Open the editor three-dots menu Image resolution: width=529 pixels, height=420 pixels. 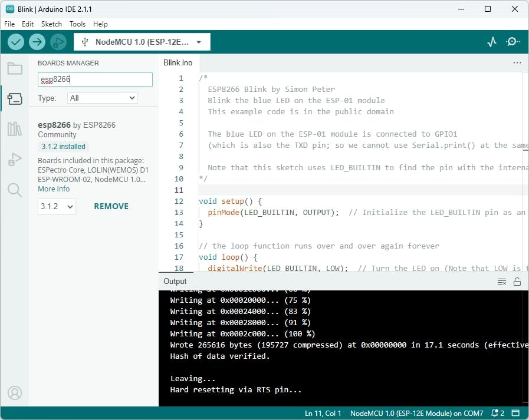coord(517,62)
